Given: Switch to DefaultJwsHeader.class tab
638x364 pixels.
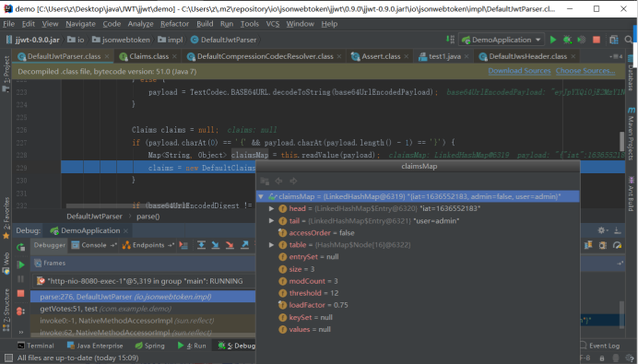Looking at the screenshot, I should (x=527, y=56).
